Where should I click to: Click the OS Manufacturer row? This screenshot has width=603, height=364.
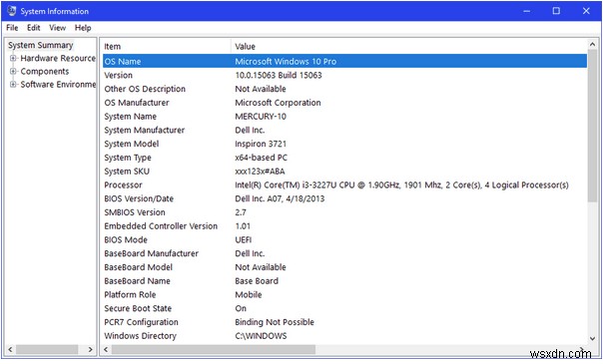(344, 103)
